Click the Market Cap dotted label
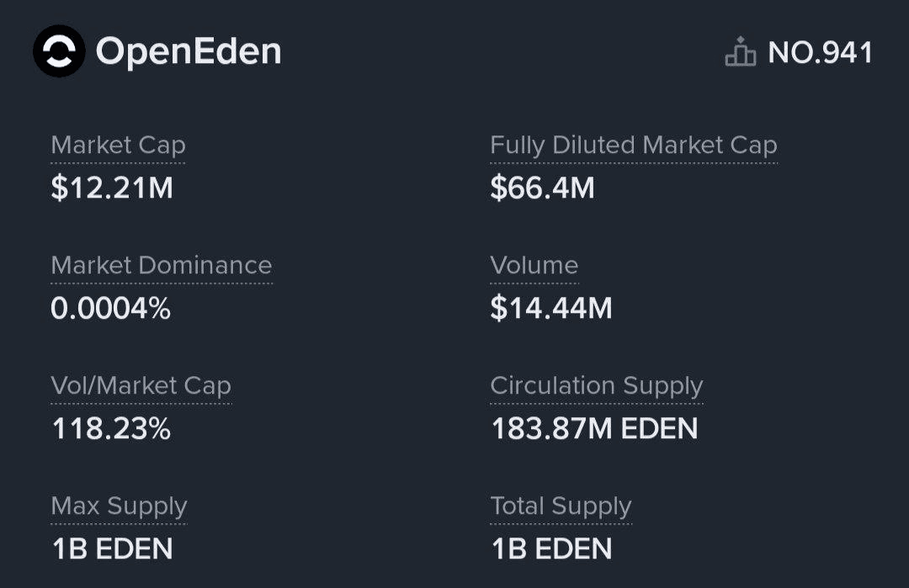The width and height of the screenshot is (909, 588). coord(118,145)
